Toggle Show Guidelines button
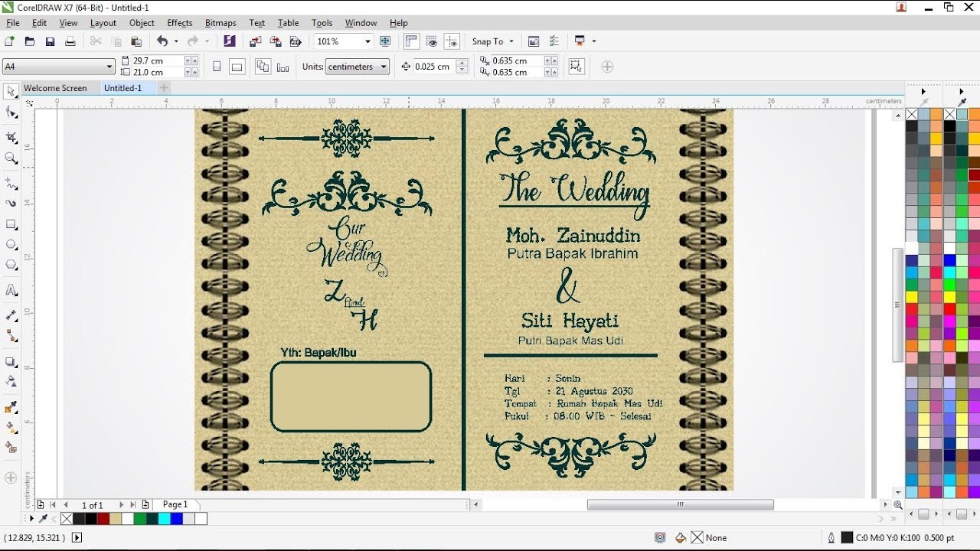 [452, 41]
